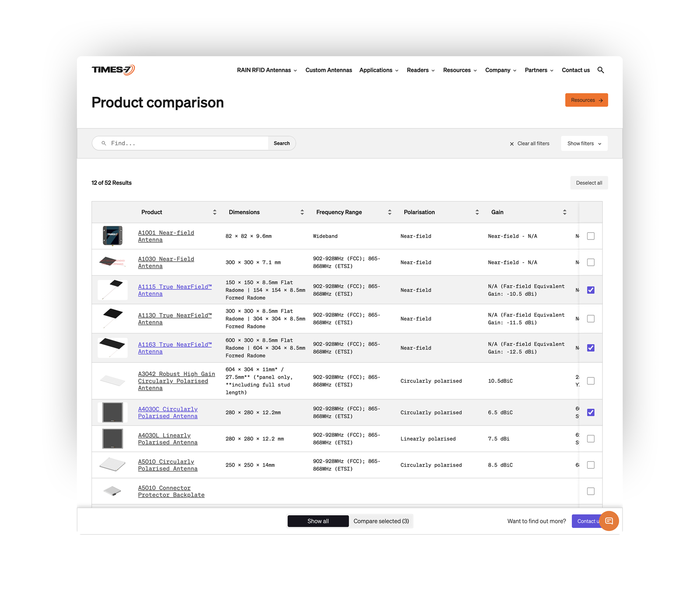This screenshot has height=591, width=700.
Task: Deselect the A1115 True NearField Antenna checkbox
Action: (x=591, y=290)
